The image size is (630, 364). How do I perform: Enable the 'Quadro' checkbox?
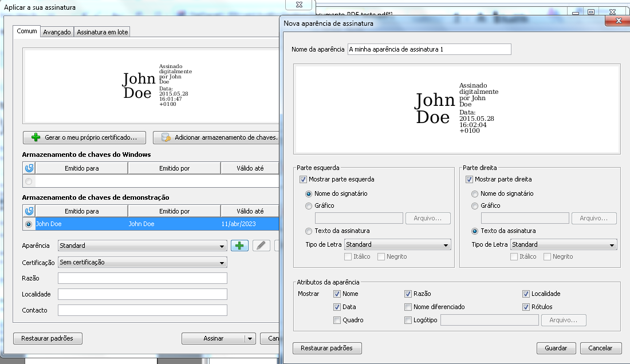tap(337, 321)
